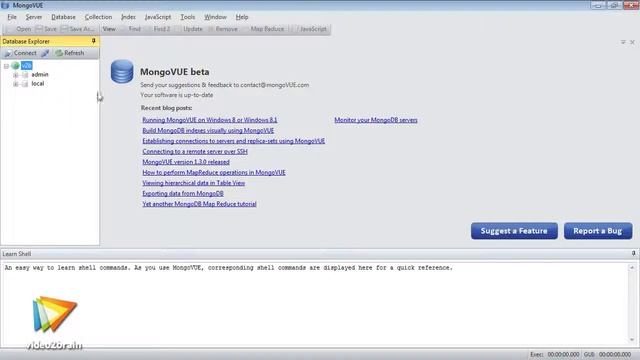Refresh the Database Explorer tree
640x360 pixels.
pyautogui.click(x=70, y=53)
